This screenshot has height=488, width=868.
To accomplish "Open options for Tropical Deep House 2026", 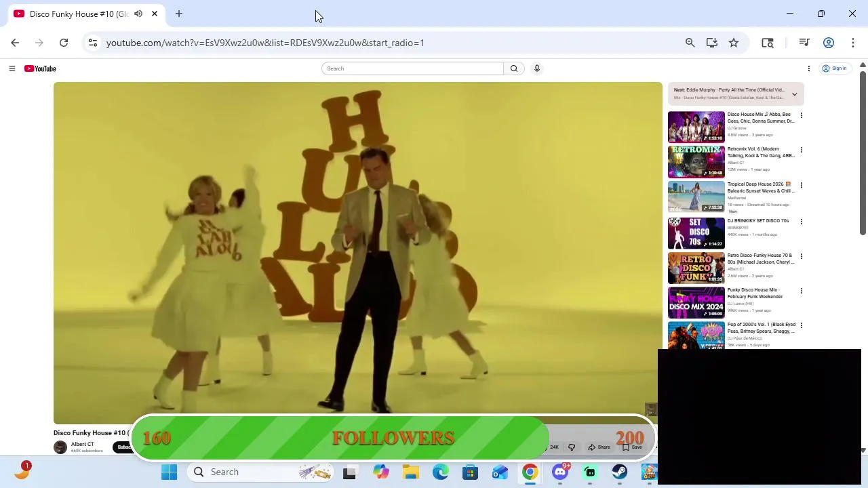I will coord(802,185).
